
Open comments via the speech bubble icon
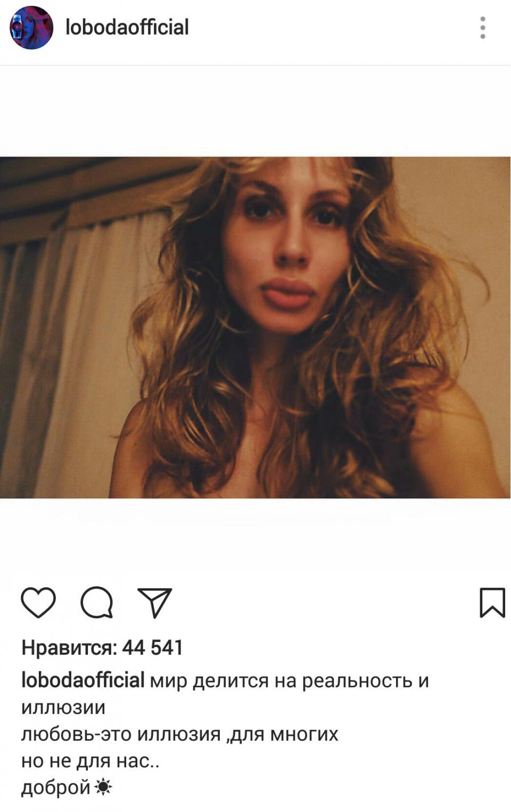click(96, 603)
